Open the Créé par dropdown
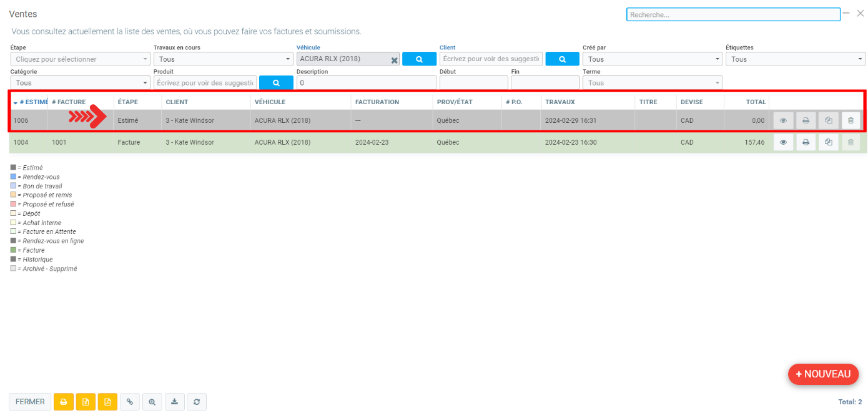868x413 pixels. (652, 59)
